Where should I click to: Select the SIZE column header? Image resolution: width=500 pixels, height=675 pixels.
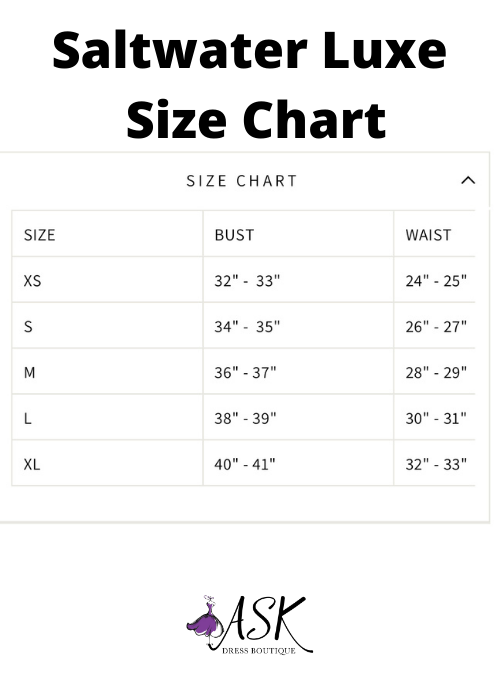coord(40,235)
